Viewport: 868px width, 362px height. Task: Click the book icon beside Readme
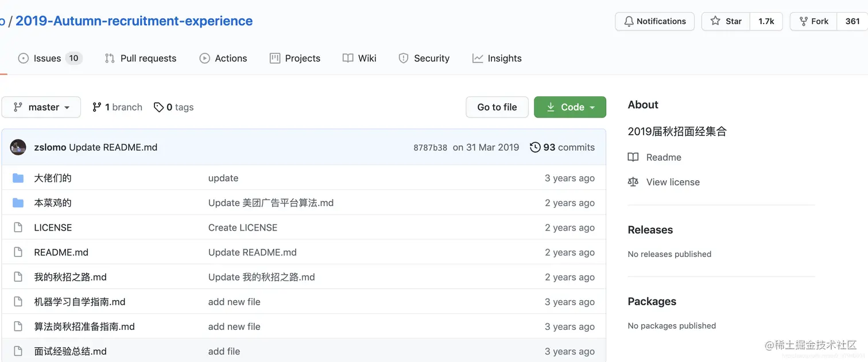tap(633, 157)
